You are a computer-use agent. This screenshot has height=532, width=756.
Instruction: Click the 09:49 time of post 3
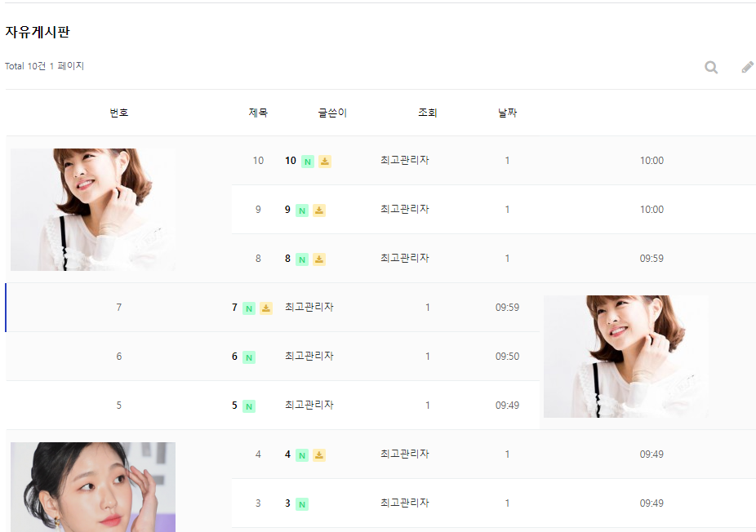[x=651, y=503]
